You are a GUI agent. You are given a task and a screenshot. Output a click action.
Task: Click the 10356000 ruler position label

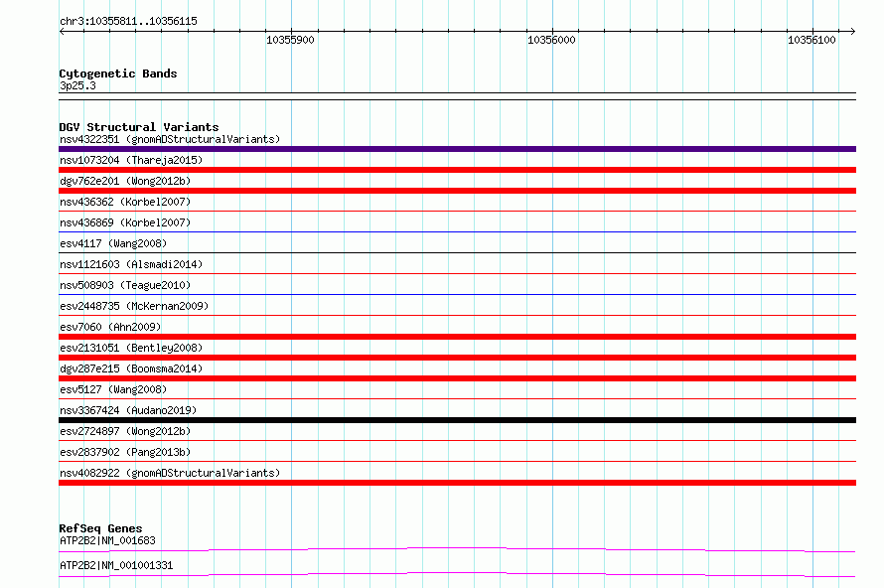click(551, 40)
